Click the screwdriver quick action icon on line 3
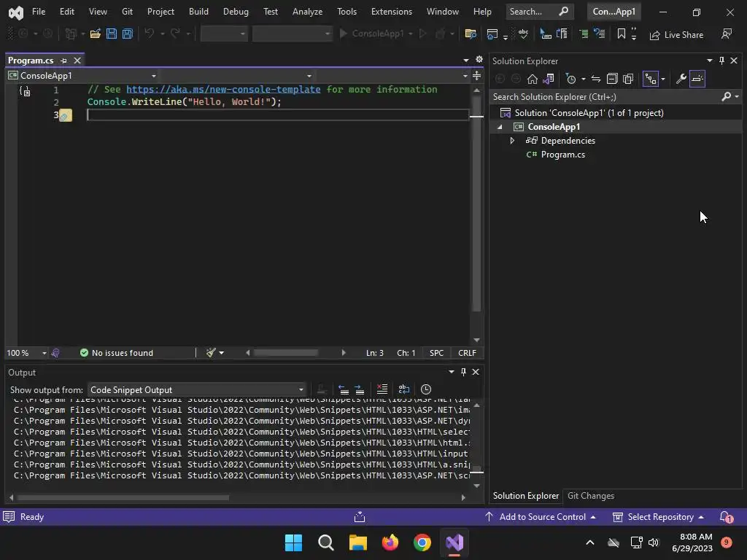The width and height of the screenshot is (747, 560). (66, 115)
